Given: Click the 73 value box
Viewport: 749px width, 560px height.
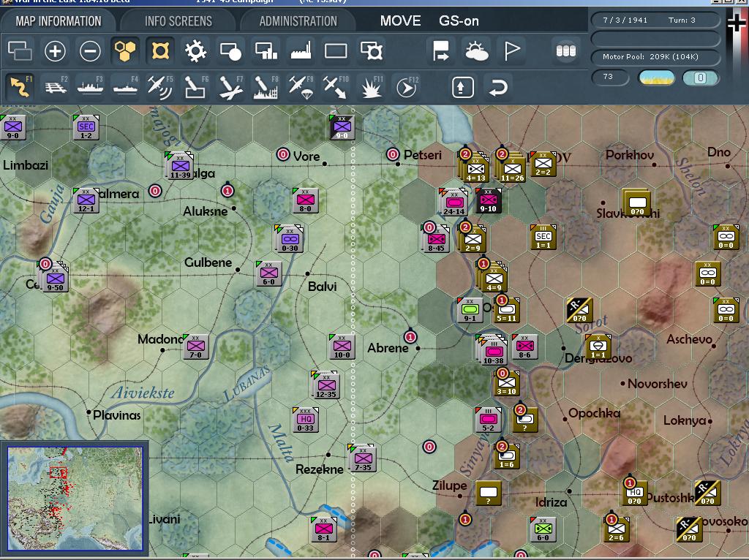Looking at the screenshot, I should pyautogui.click(x=610, y=77).
